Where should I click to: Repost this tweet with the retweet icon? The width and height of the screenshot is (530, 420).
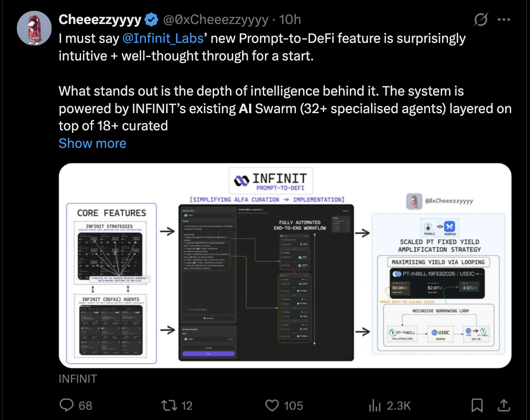[168, 405]
